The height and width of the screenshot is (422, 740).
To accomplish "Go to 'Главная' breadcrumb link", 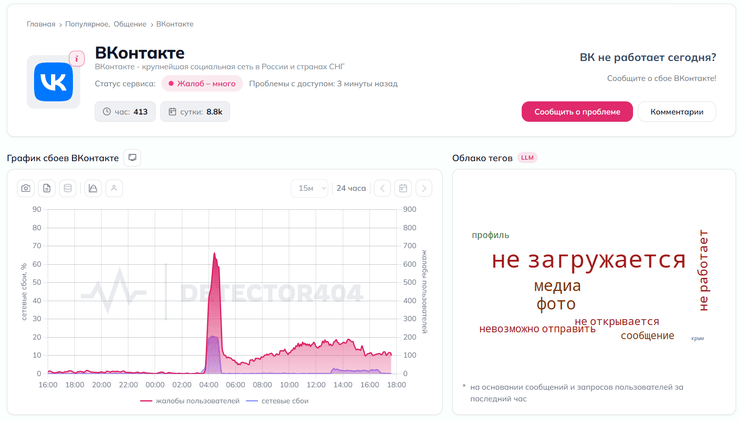I will point(41,24).
